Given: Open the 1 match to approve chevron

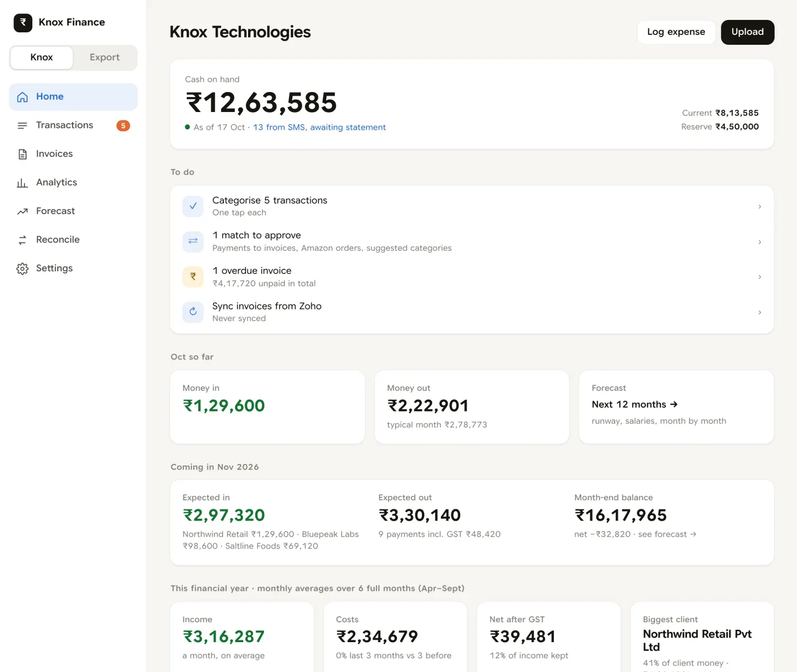Looking at the screenshot, I should coord(760,241).
